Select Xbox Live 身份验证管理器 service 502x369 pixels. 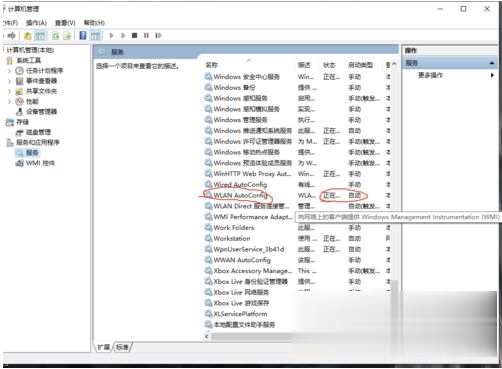(297, 281)
